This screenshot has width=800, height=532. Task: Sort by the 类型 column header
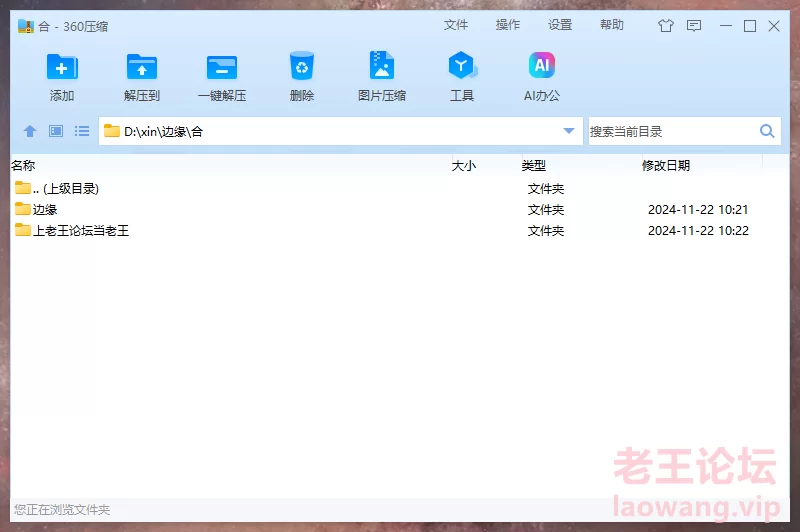(x=534, y=165)
